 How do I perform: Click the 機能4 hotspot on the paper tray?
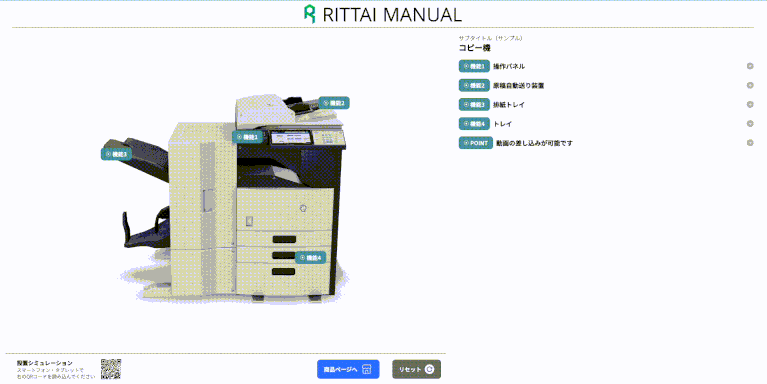pos(310,258)
